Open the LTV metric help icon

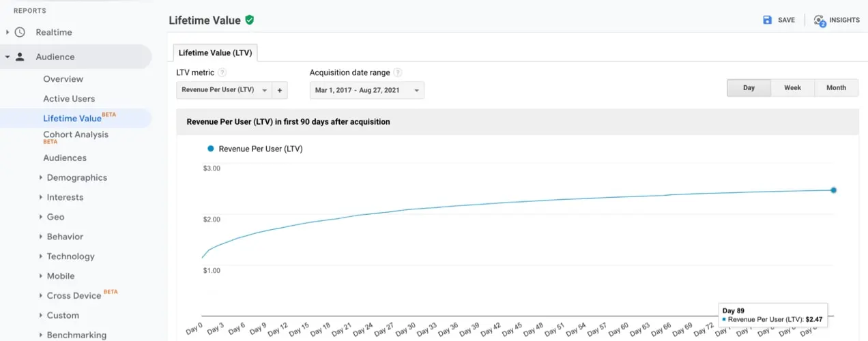pos(222,73)
